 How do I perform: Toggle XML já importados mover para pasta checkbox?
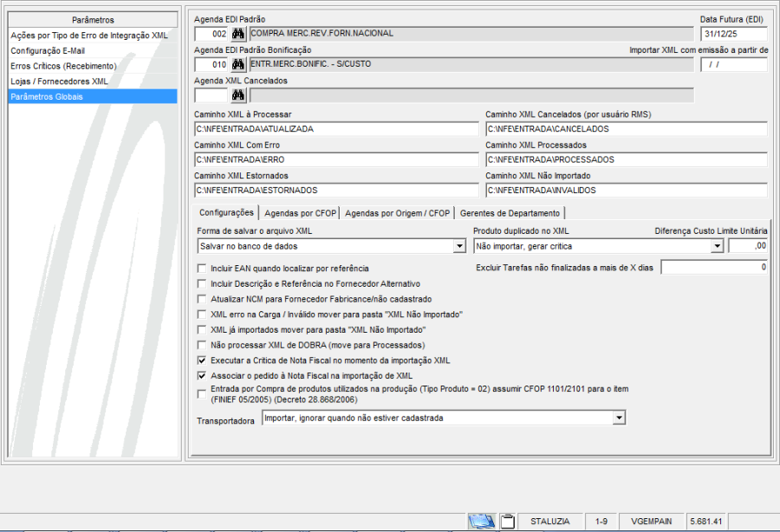pos(201,329)
